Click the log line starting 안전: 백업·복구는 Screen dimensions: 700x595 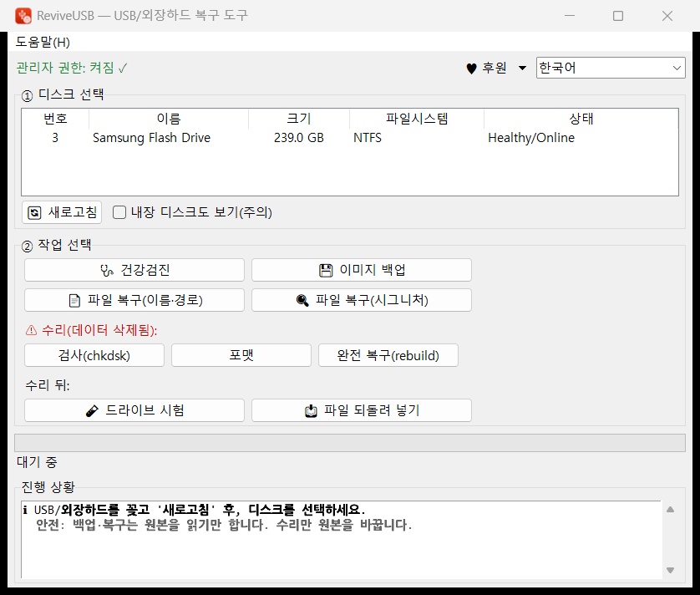[224, 525]
